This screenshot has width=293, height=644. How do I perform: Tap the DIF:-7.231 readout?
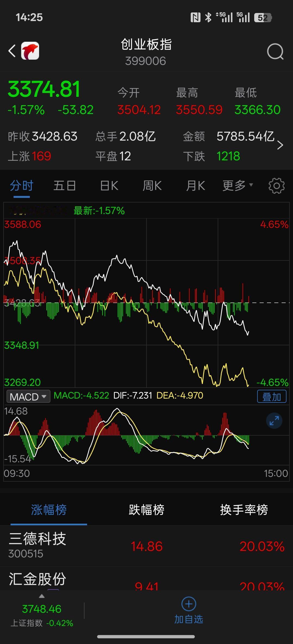133,395
